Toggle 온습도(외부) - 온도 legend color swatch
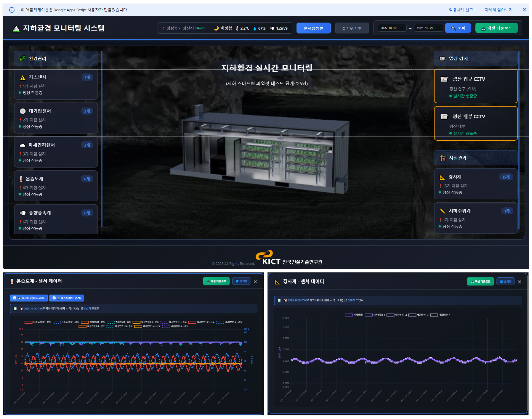Screen dimensions: 532x419 28,322
